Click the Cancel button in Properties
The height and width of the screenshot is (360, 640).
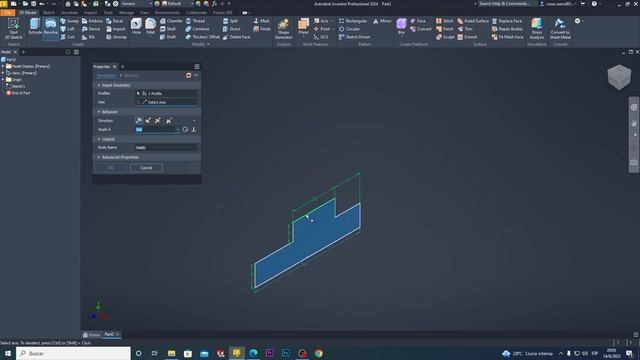[x=146, y=168]
